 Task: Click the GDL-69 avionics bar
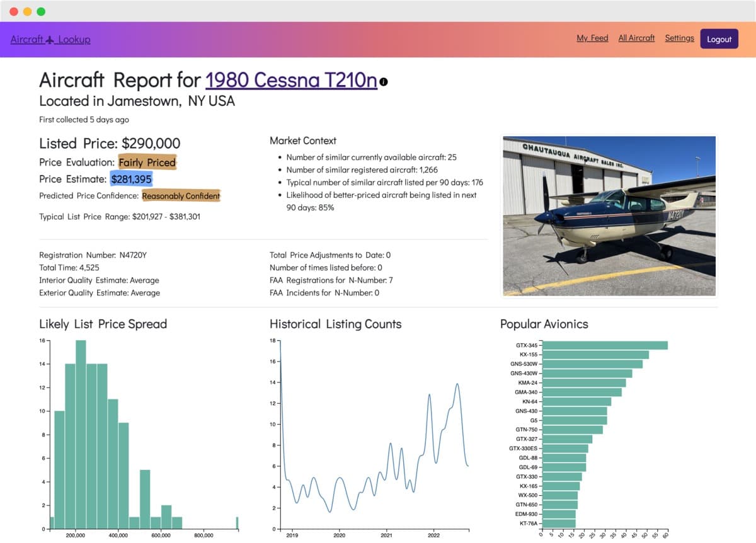pos(564,467)
